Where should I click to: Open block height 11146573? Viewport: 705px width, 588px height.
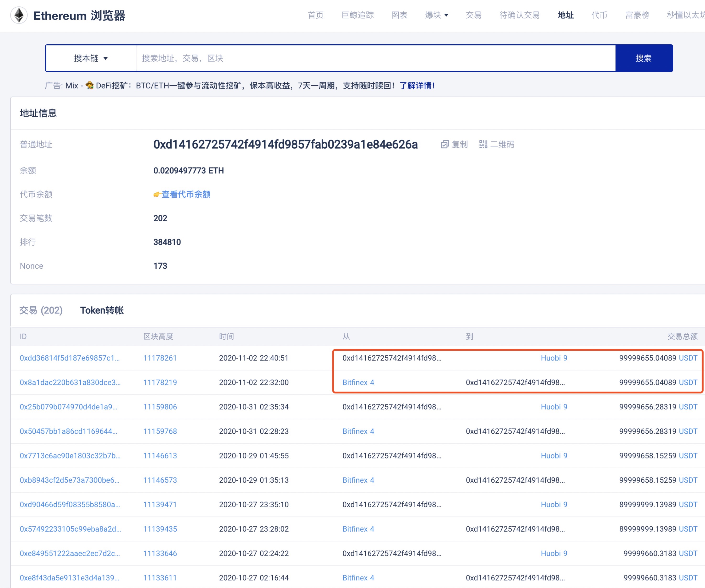(x=160, y=480)
